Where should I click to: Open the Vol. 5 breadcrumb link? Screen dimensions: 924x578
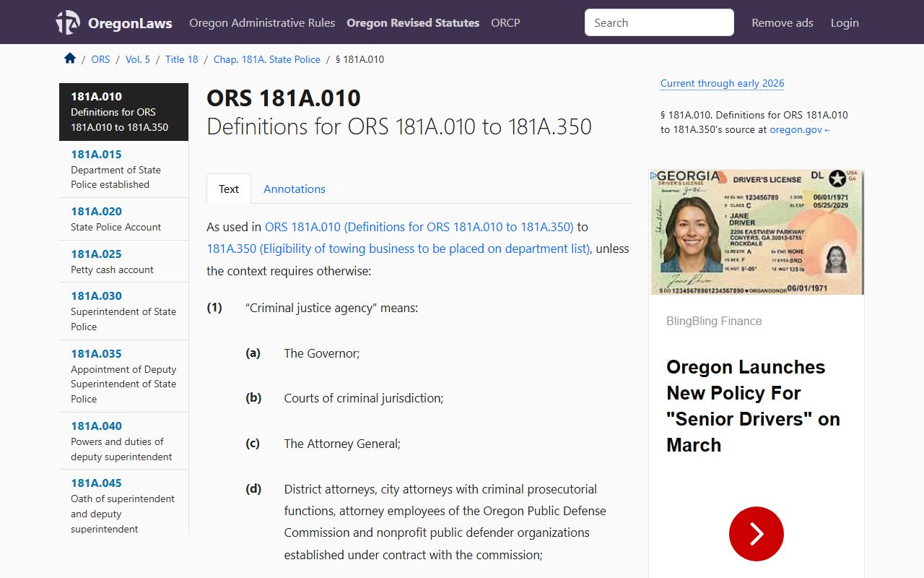[138, 59]
